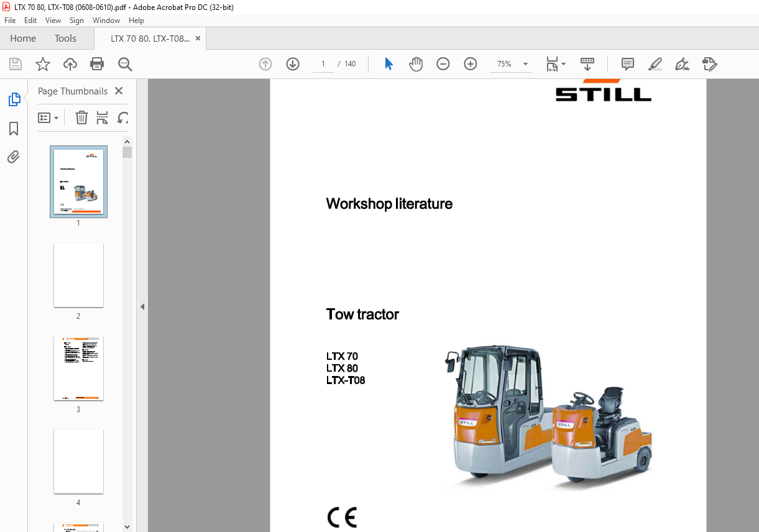Print the document
Image resolution: width=759 pixels, height=532 pixels.
pos(97,64)
